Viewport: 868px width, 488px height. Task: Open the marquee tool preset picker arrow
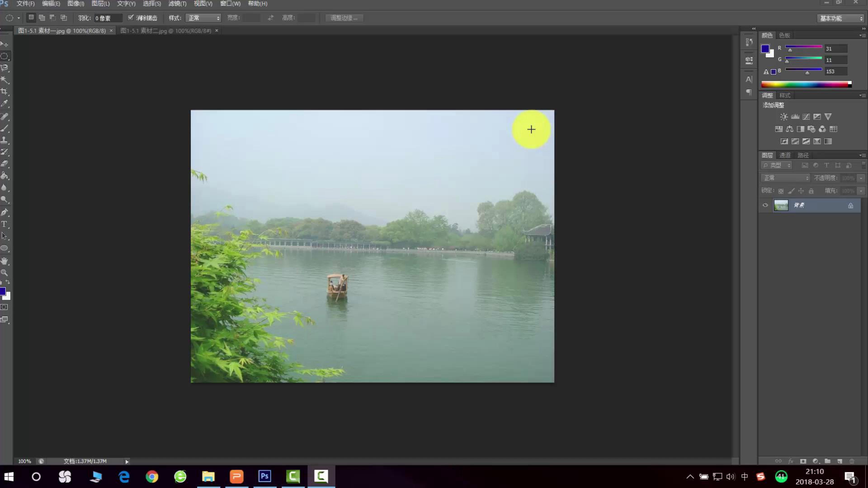[19, 18]
